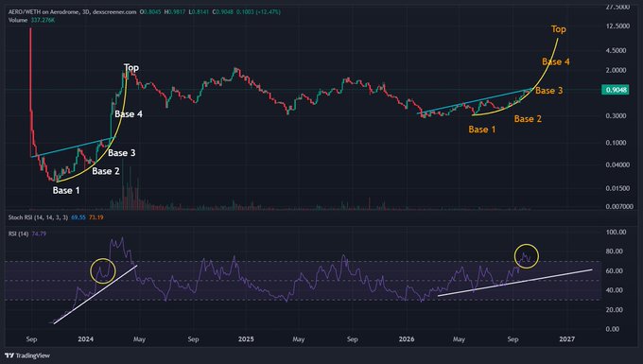Select the orange "Base 4" label
Viewport: 643px width, 364px height.
556,61
